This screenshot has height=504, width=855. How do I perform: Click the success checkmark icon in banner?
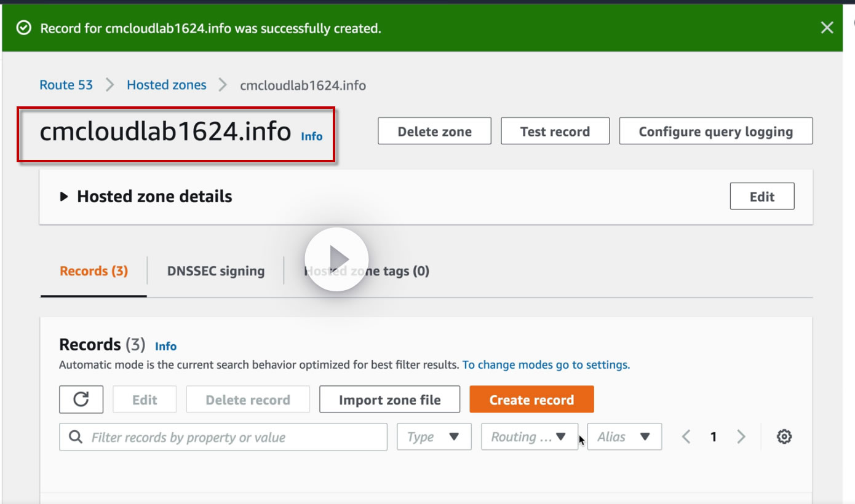pyautogui.click(x=24, y=28)
